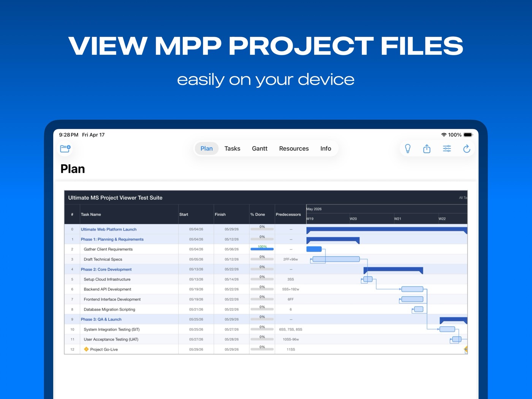Click the Backend API Development Gantt bar
Image resolution: width=532 pixels, height=399 pixels.
[x=412, y=289]
